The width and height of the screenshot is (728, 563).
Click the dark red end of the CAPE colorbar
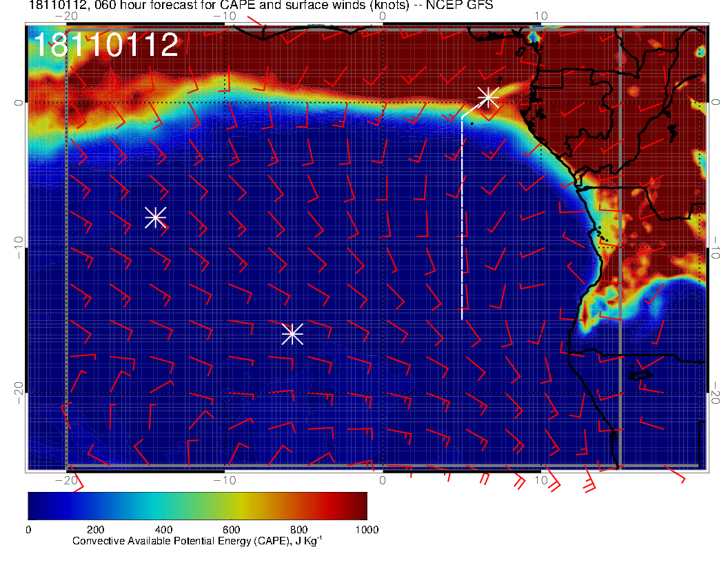pyautogui.click(x=358, y=506)
